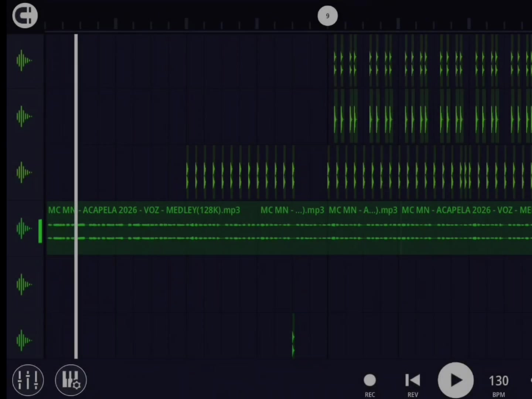Select the white playhead line

[x=76, y=196]
